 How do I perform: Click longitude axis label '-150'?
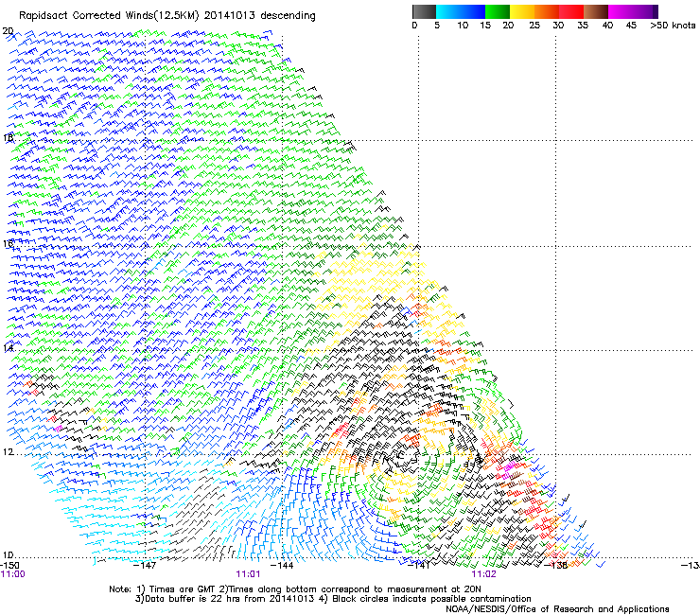9,566
